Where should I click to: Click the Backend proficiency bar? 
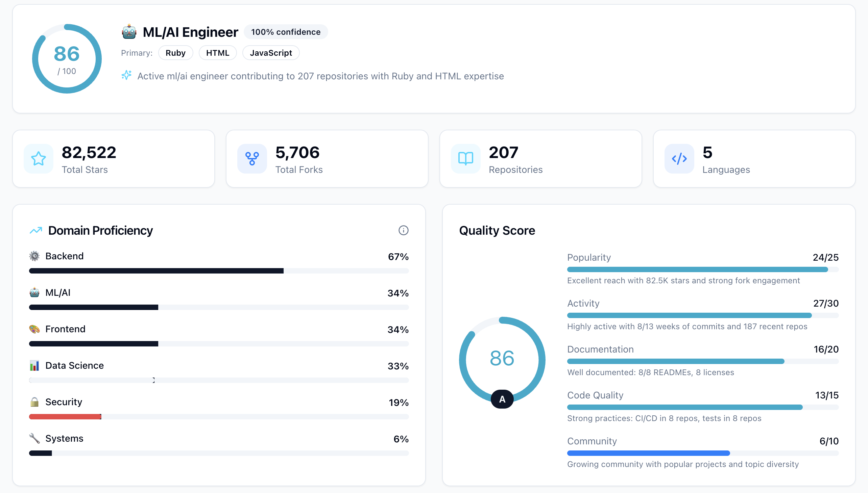point(156,271)
